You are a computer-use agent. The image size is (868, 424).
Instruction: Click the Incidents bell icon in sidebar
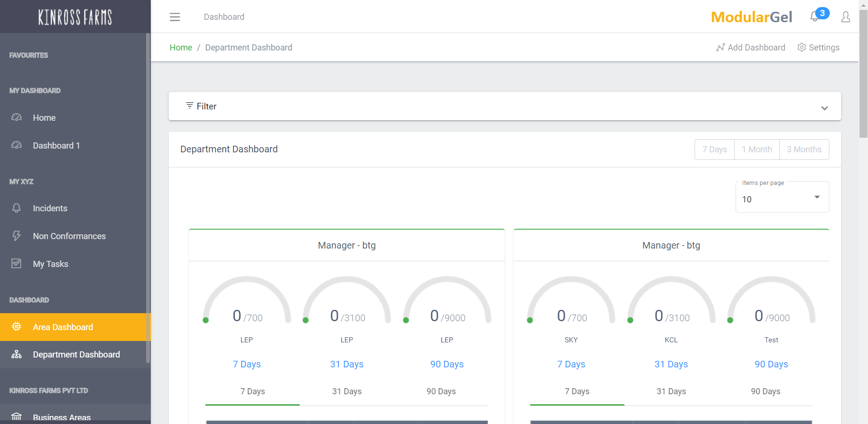pyautogui.click(x=16, y=208)
